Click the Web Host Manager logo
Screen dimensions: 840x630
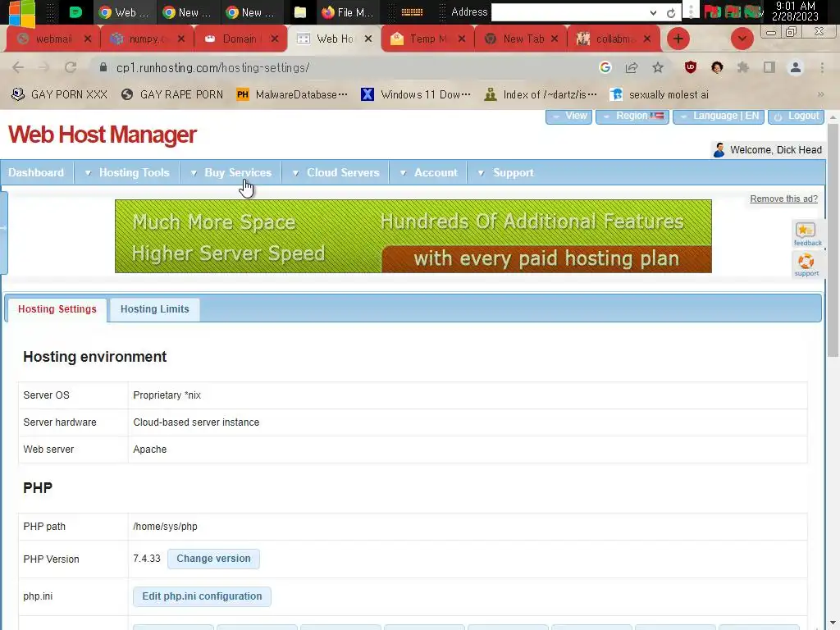pyautogui.click(x=103, y=135)
